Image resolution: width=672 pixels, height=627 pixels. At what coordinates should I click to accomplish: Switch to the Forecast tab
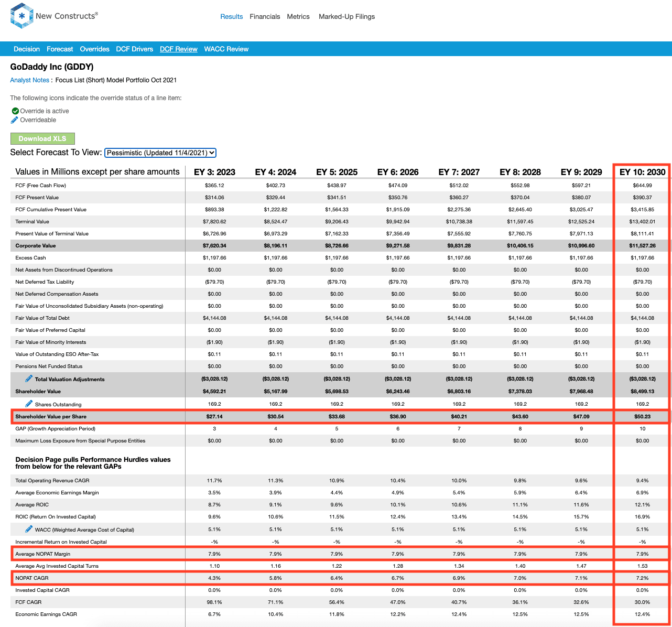pyautogui.click(x=60, y=49)
